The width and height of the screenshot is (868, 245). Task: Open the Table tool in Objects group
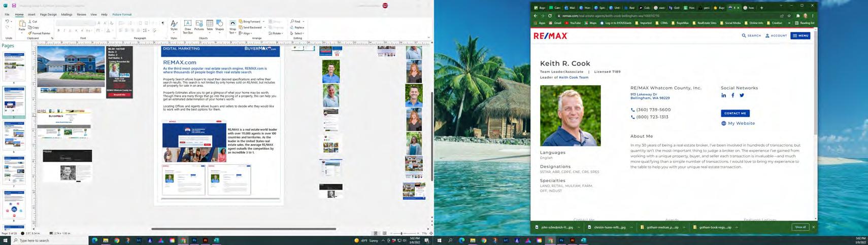coord(210,26)
